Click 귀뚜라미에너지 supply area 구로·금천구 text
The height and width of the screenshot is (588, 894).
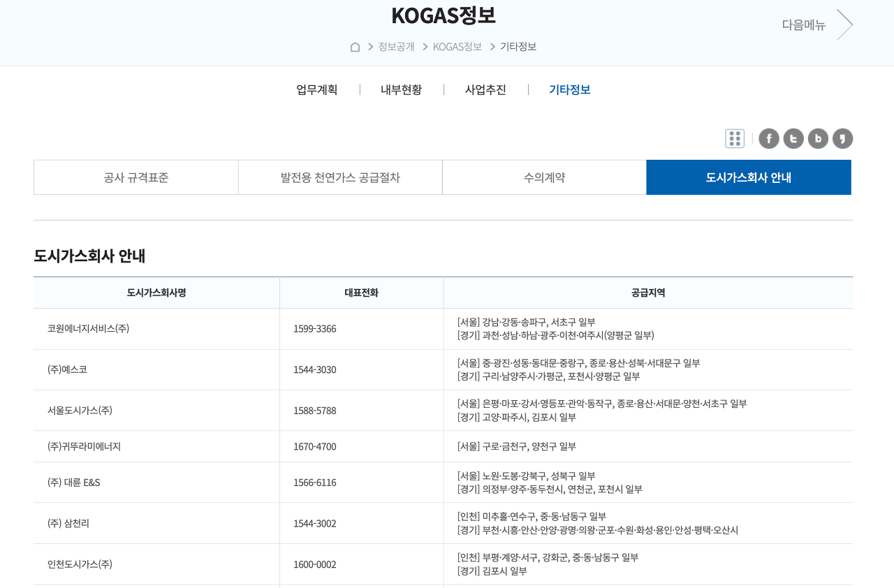(x=517, y=446)
